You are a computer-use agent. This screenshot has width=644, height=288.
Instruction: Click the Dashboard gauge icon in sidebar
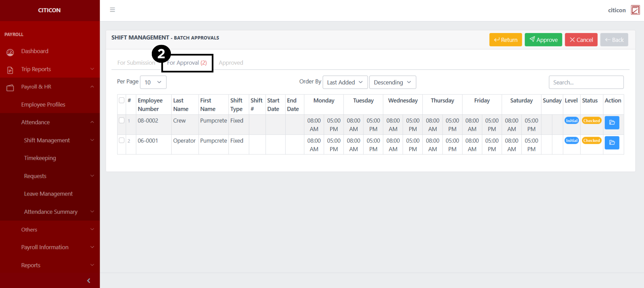10,52
